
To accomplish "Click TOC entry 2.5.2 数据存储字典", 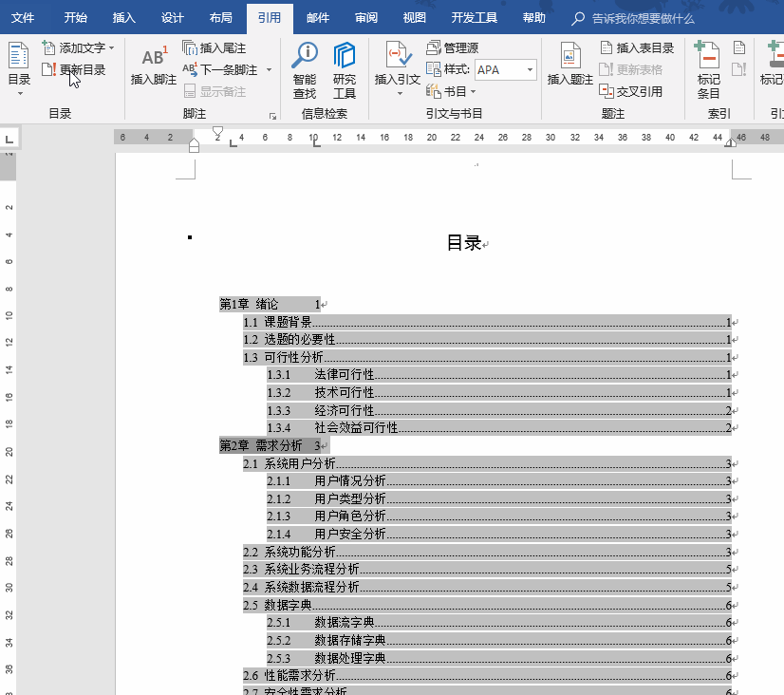I will tap(499, 640).
